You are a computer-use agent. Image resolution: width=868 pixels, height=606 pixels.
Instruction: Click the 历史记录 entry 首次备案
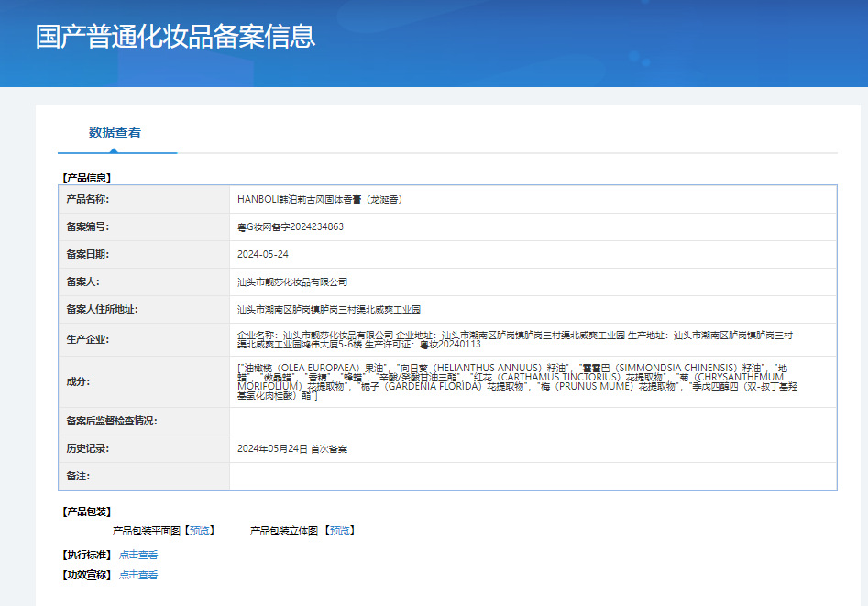pos(292,449)
